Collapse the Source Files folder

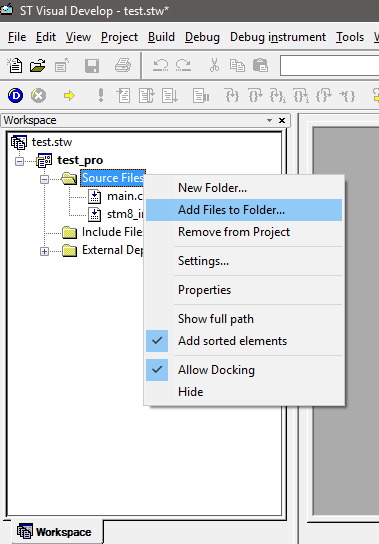[x=44, y=179]
